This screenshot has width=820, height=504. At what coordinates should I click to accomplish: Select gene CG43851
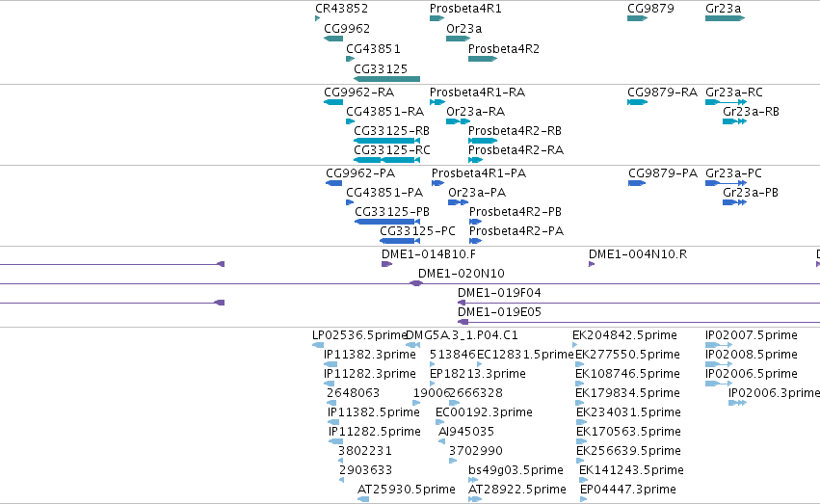(351, 59)
